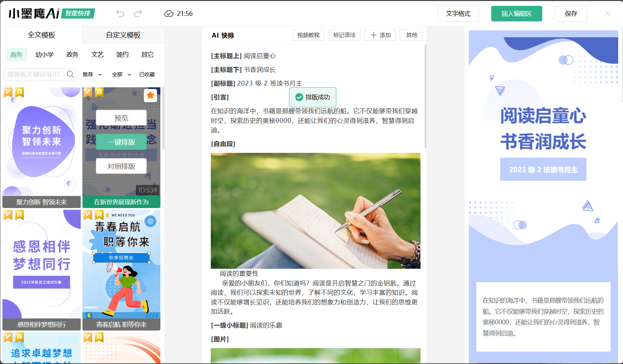The image size is (623, 364).
Task: Click the redo arrow icon
Action: pos(138,13)
